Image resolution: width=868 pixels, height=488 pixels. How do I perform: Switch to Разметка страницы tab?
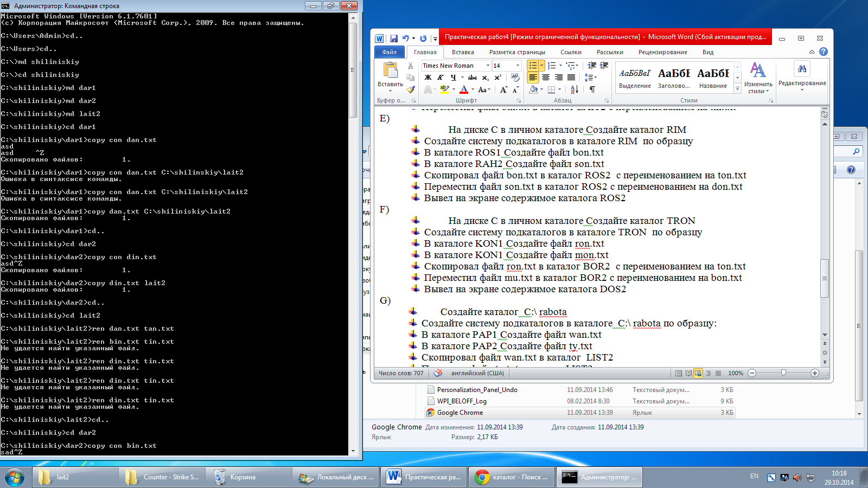tap(517, 52)
